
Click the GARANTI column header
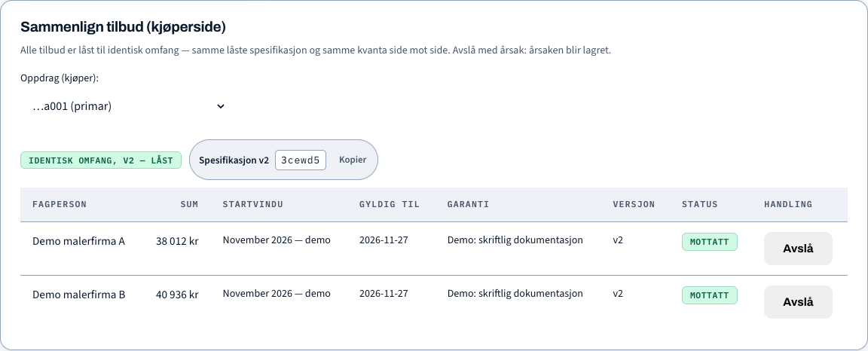click(469, 204)
